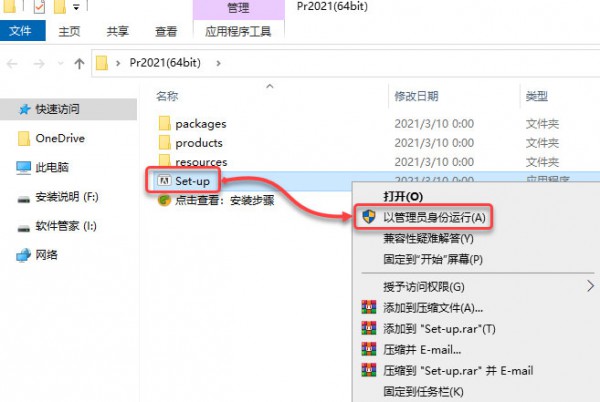Screen dimensions: 600x402
Task: Click the products row 文件夹 type cell
Action: [542, 143]
